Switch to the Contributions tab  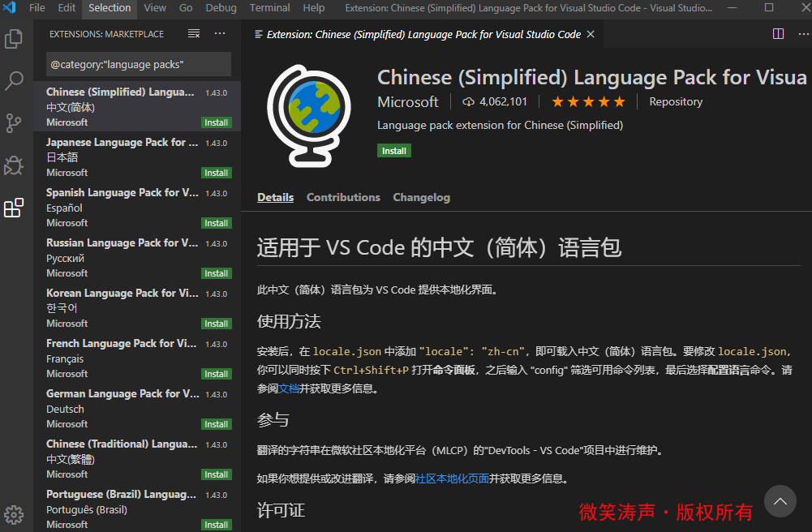click(x=343, y=197)
